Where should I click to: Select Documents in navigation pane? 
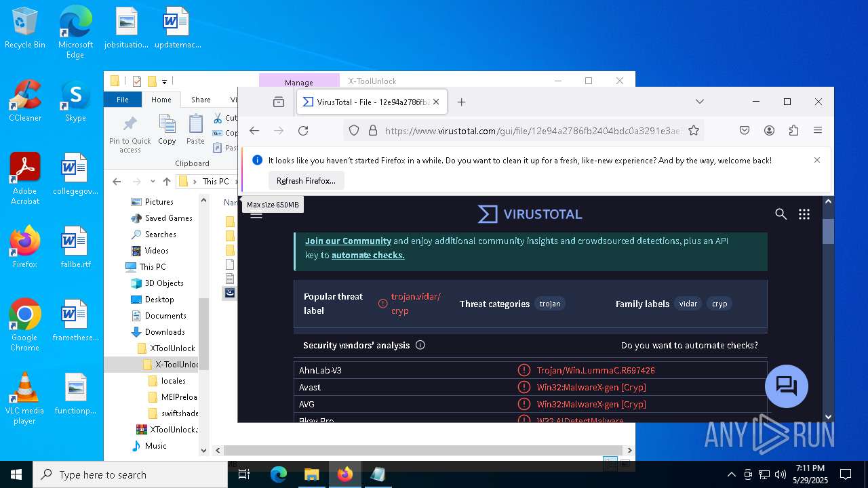click(x=165, y=316)
